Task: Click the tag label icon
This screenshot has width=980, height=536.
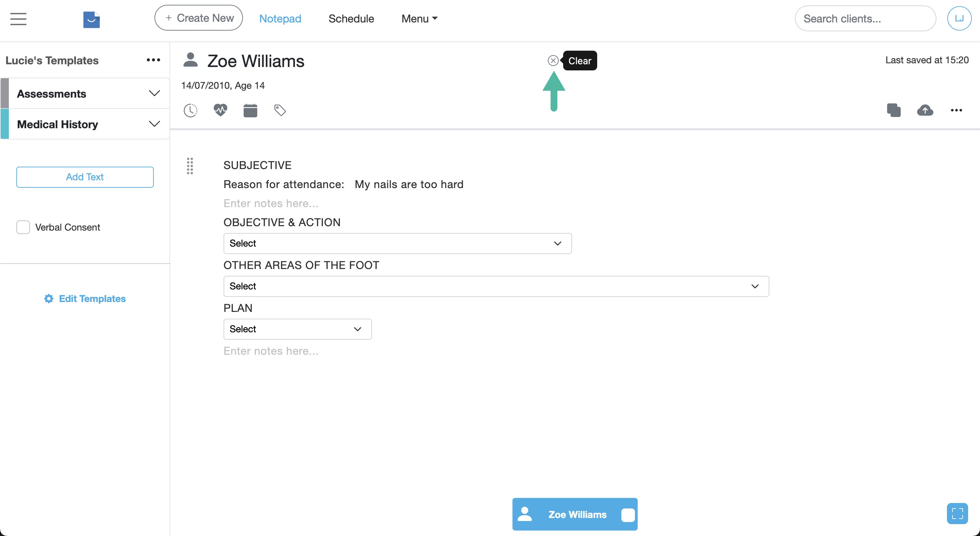Action: (x=280, y=110)
